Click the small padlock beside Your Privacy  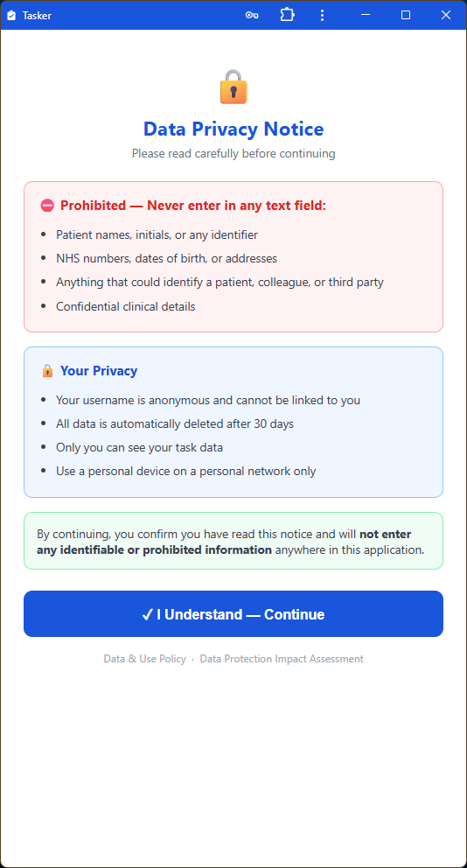click(47, 371)
